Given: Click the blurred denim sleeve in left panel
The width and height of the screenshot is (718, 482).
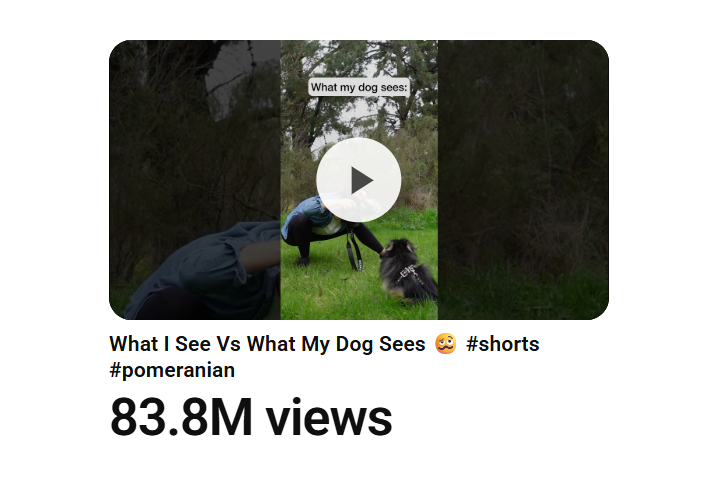Looking at the screenshot, I should click(x=206, y=268).
